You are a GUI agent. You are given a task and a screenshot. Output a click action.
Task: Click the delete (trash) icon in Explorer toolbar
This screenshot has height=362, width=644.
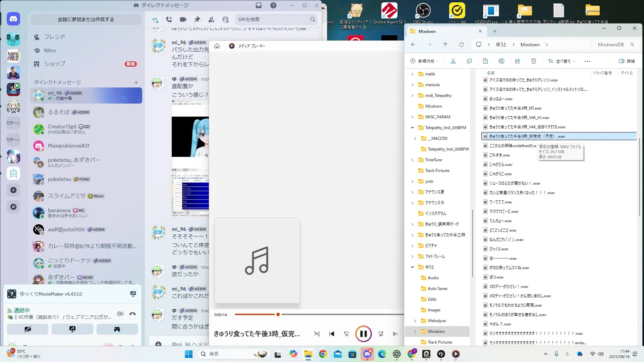click(x=533, y=61)
